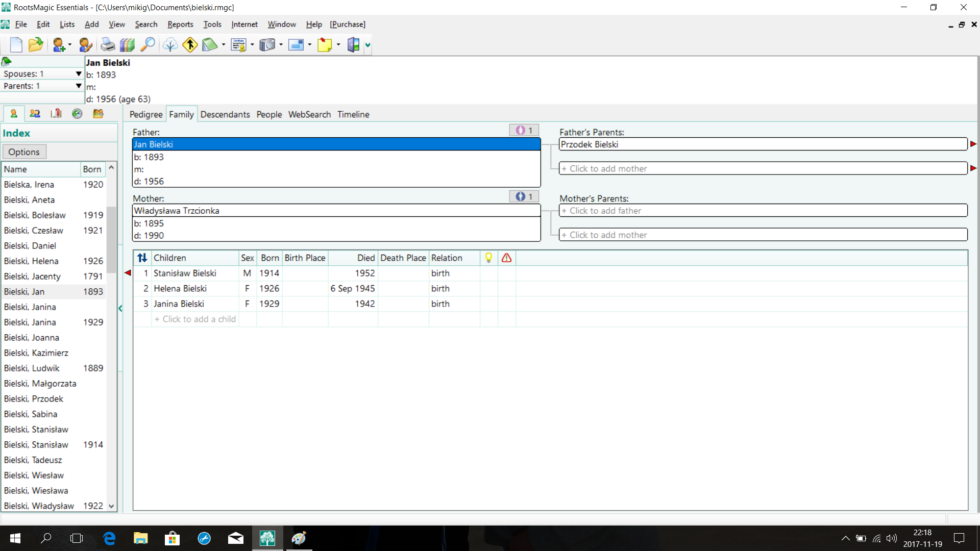Switch to the WebSearch tab
Viewport: 980px width, 551px height.
[x=309, y=114]
